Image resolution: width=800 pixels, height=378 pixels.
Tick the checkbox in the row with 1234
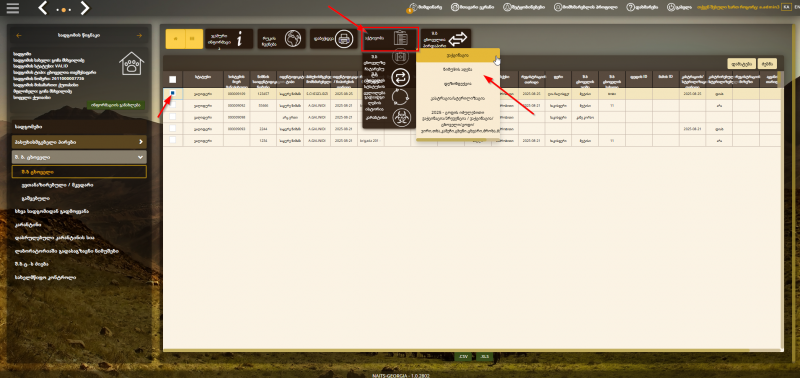pos(172,140)
